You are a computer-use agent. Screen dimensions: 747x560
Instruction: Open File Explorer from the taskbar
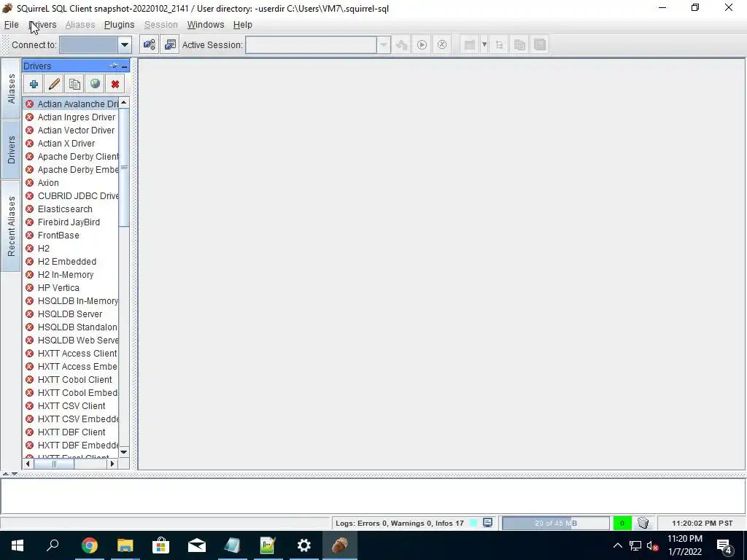(125, 545)
